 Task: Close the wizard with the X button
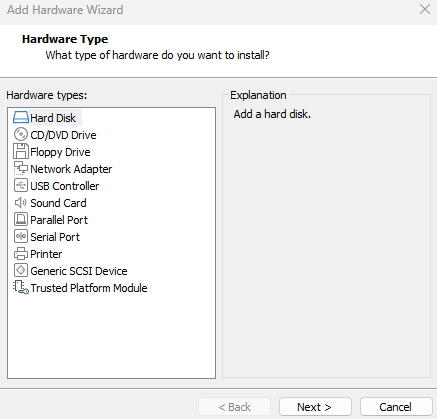[425, 9]
